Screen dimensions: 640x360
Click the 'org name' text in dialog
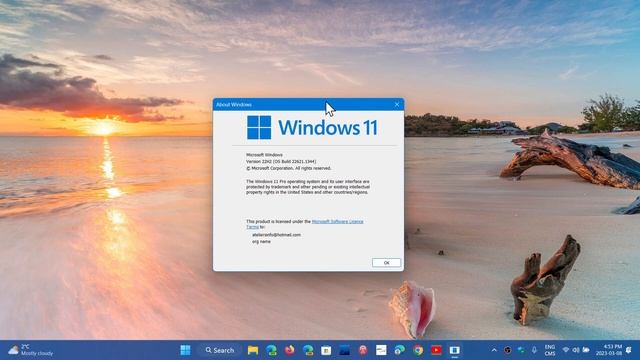tap(261, 242)
